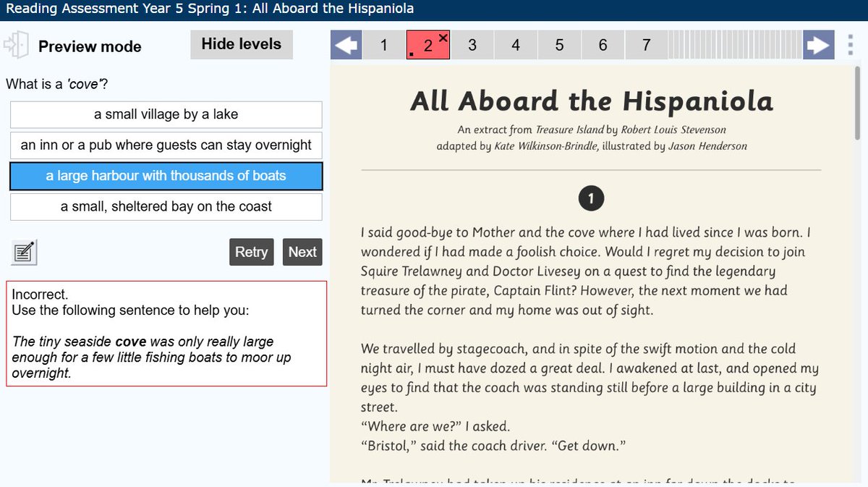
Task: Switch to question tab 3
Action: click(472, 46)
